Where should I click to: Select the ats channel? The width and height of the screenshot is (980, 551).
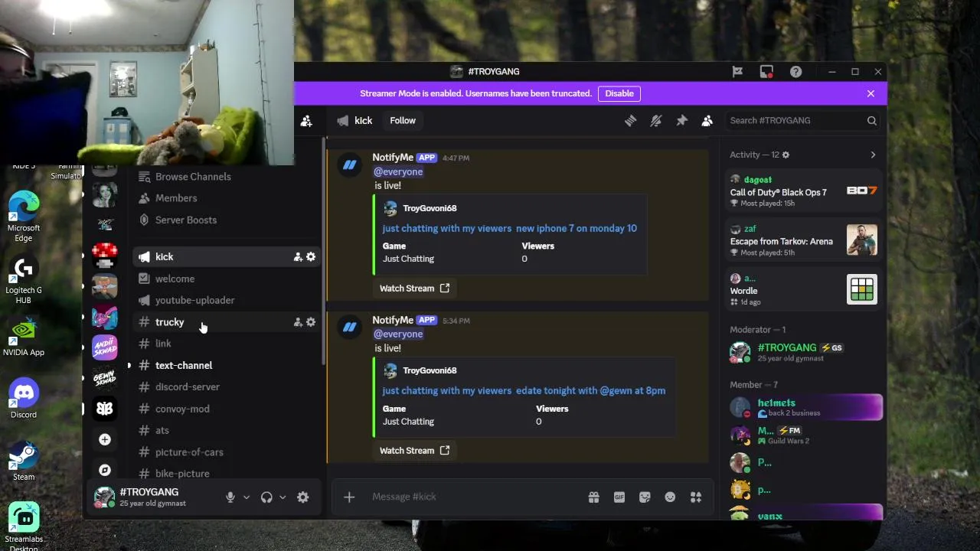[x=225, y=431]
